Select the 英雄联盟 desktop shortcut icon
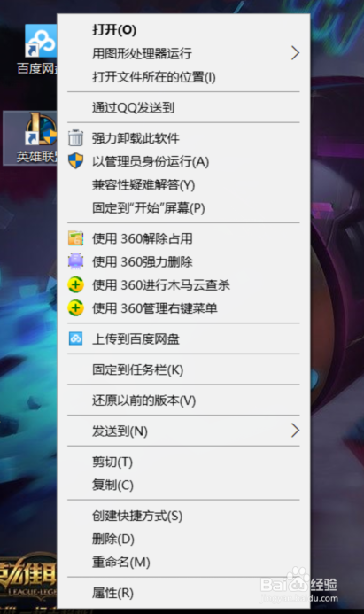The width and height of the screenshot is (364, 614). (x=41, y=128)
